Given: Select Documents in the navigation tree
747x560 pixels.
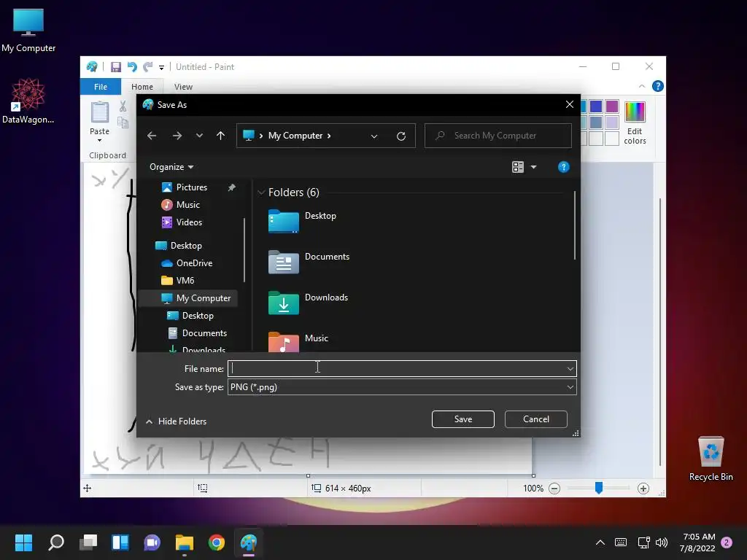Looking at the screenshot, I should (204, 333).
